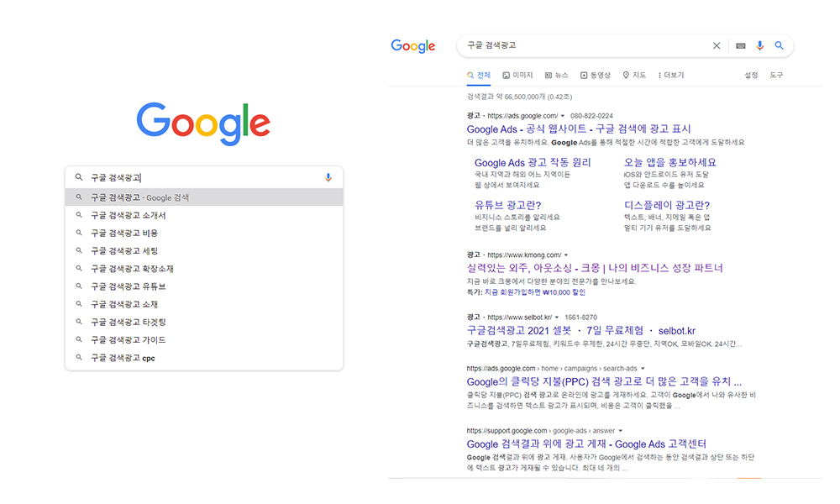Select suggestion '구글 검색광고 - Google 검색'
Image resolution: width=840 pixels, height=504 pixels.
204,197
